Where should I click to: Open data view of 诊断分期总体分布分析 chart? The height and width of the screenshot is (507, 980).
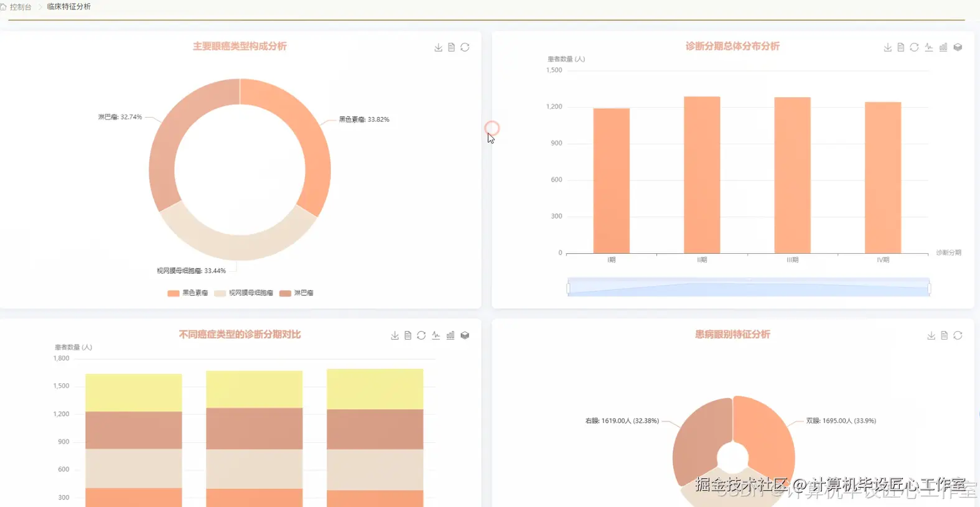point(901,47)
